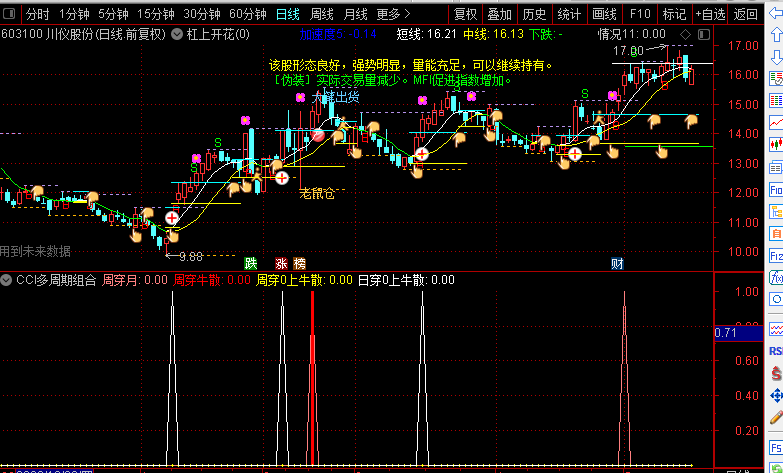
Task: Open the colored grid table sidebar icon
Action: pyautogui.click(x=777, y=100)
